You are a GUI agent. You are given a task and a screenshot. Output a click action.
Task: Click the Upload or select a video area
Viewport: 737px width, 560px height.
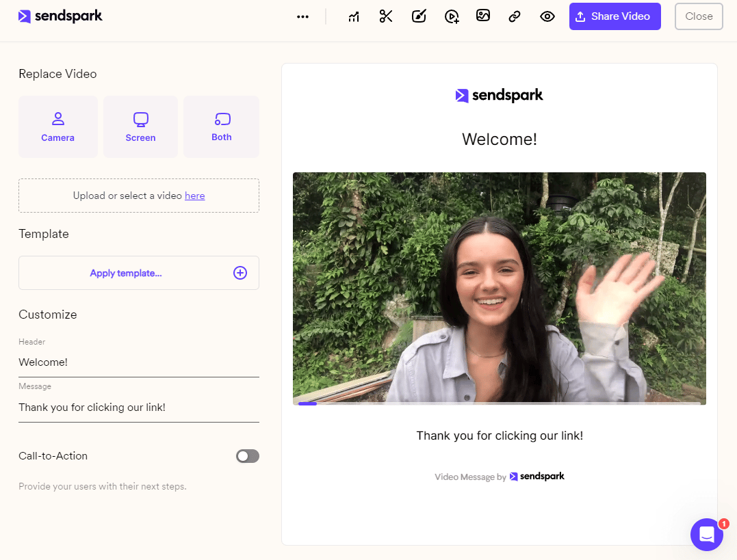(139, 196)
